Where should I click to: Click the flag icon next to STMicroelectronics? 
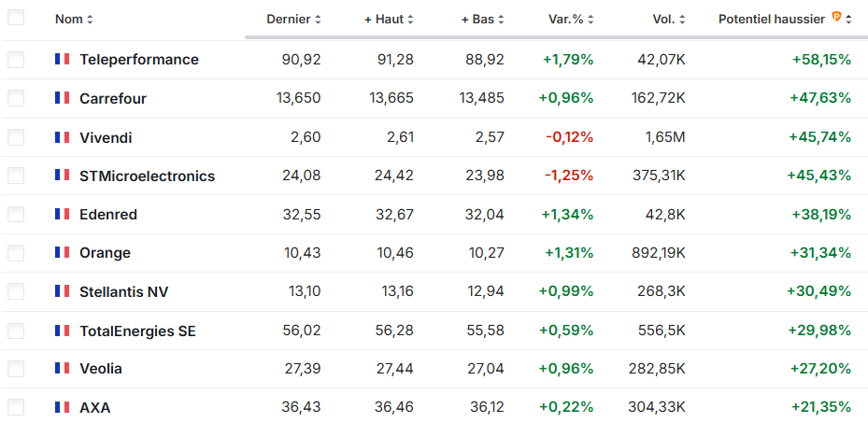62,176
